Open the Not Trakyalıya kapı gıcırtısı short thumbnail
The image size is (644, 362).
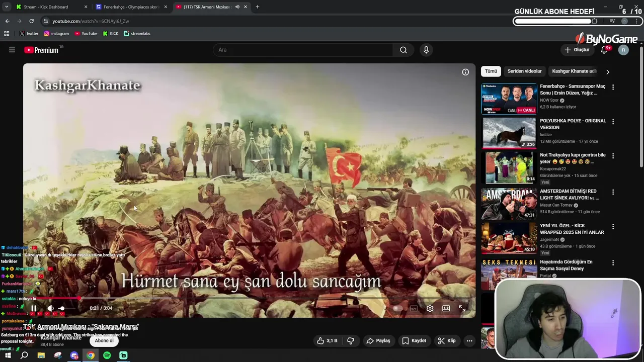point(509,168)
